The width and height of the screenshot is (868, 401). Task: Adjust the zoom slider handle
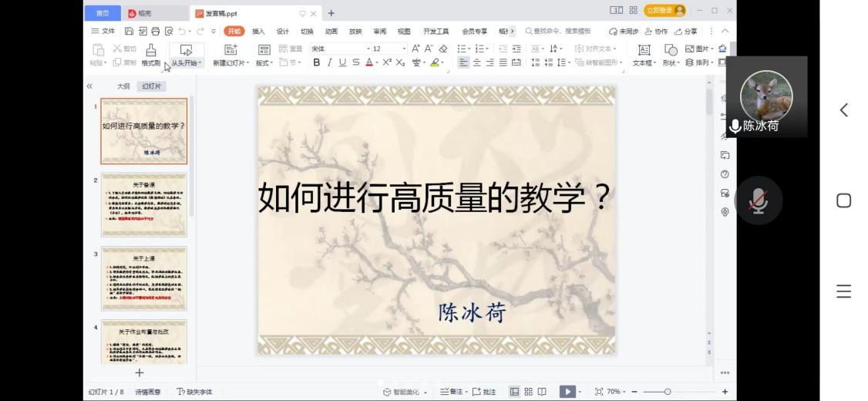click(668, 392)
